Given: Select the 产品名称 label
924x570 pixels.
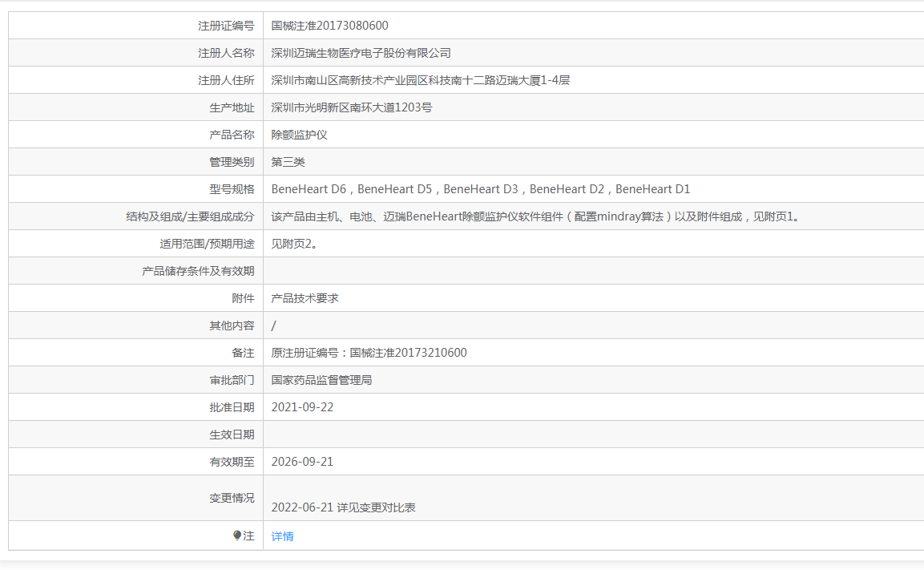Looking at the screenshot, I should [x=232, y=135].
